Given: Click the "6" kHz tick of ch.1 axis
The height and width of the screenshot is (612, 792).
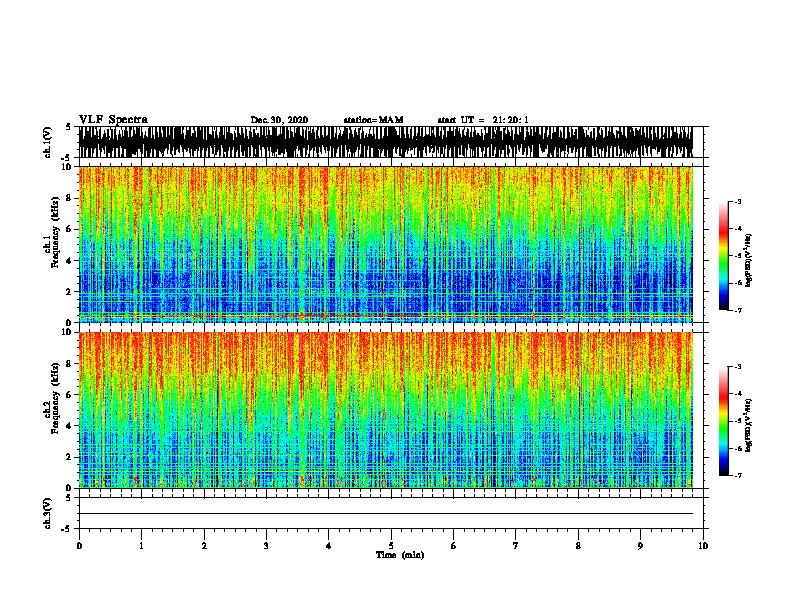Looking at the screenshot, I should 70,229.
